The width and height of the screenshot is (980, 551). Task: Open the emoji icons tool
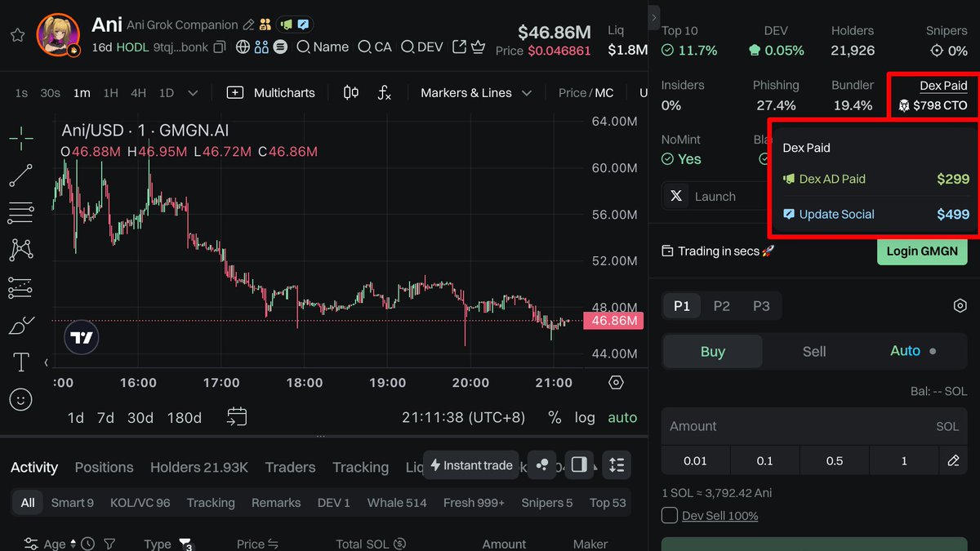(x=21, y=399)
